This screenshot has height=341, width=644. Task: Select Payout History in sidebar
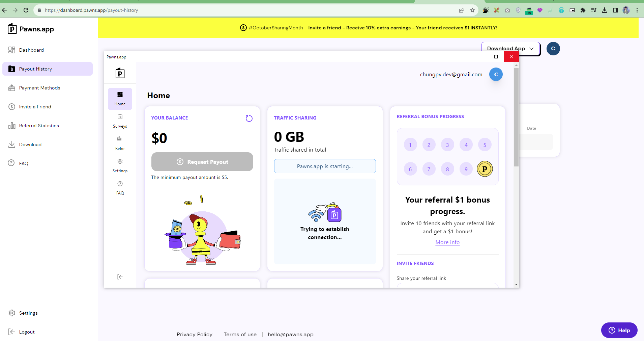point(48,69)
